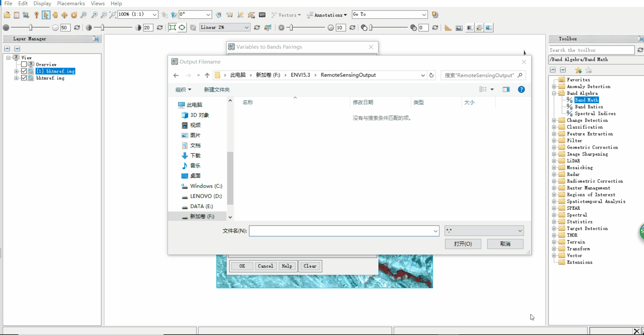Open the Portal view icon
The width and height of the screenshot is (644, 335).
459,28
